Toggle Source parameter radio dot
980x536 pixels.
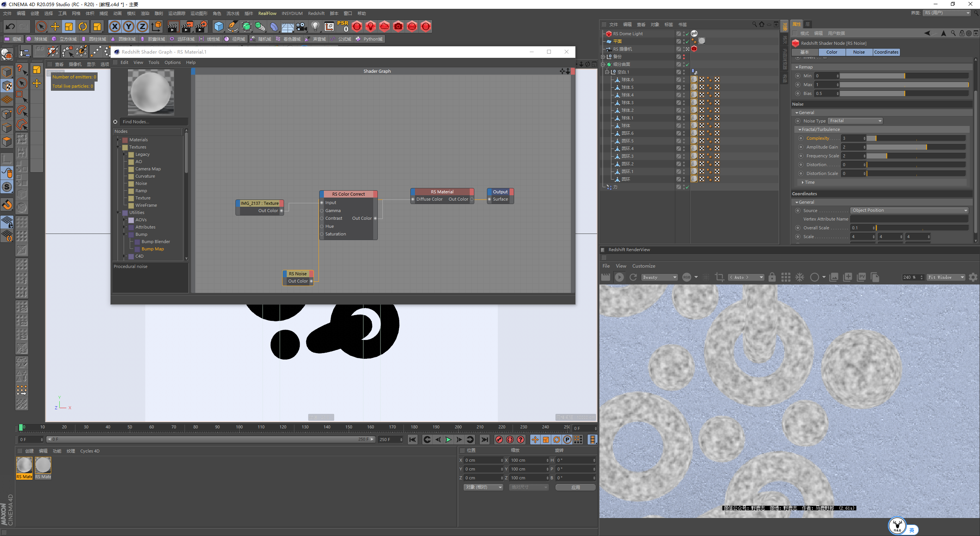point(798,211)
